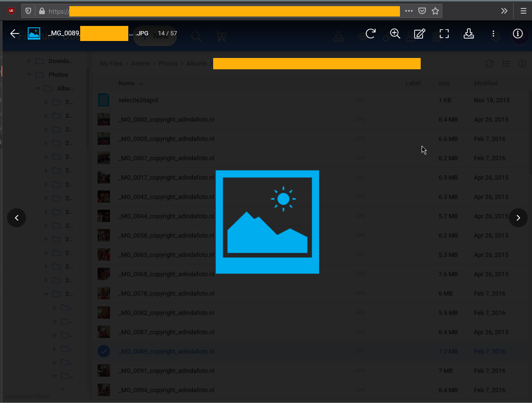Select the _MG_0087_copyright_adindafoto.nl file
Viewport: 532px width, 403px height.
[166, 332]
